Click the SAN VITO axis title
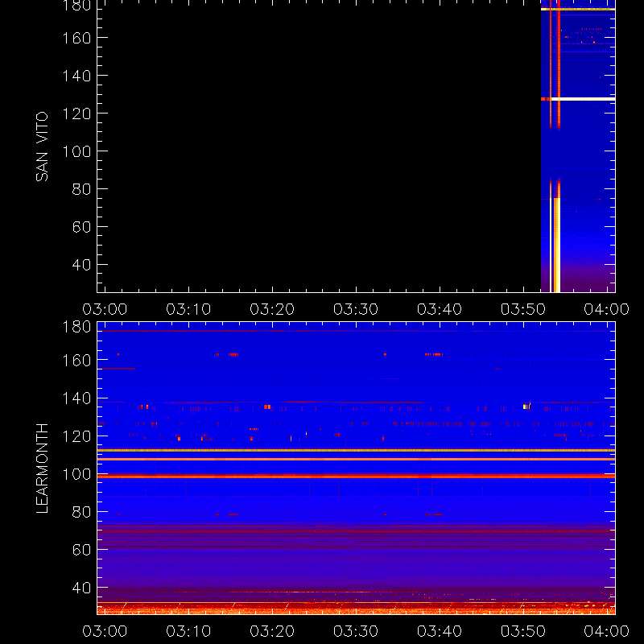The height and width of the screenshot is (644, 644). (x=42, y=147)
